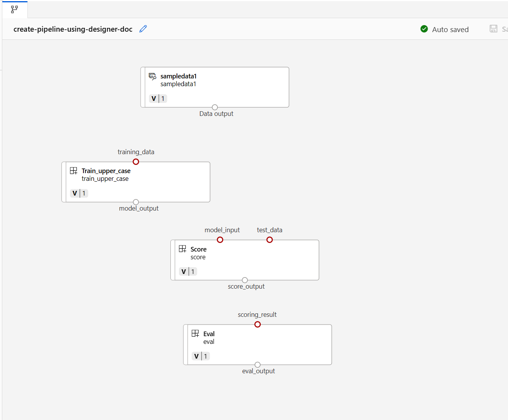This screenshot has height=420, width=508.
Task: Select the Eval node title
Action: pos(209,334)
